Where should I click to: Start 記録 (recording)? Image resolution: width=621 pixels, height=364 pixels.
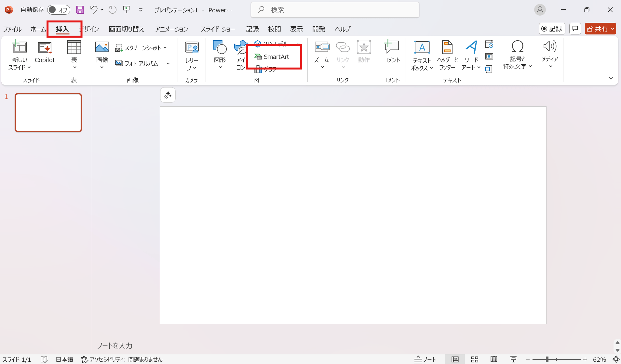click(x=552, y=29)
